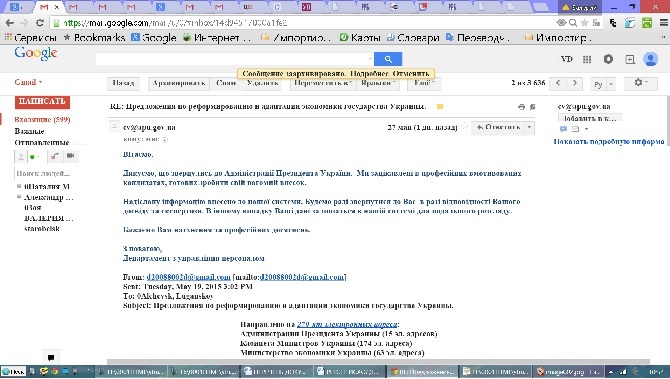The width and height of the screenshot is (670, 379).
Task: Click 'Показать подробную информацию' link
Action: point(608,141)
